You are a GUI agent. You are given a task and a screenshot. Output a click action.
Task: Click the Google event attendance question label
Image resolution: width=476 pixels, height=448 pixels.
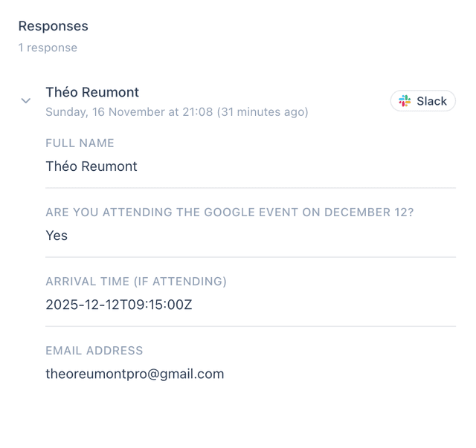229,212
